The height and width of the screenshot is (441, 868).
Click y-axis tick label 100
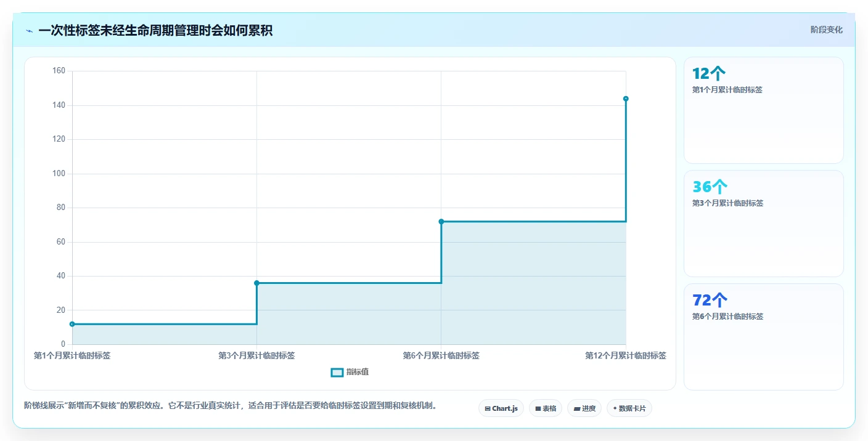point(59,174)
